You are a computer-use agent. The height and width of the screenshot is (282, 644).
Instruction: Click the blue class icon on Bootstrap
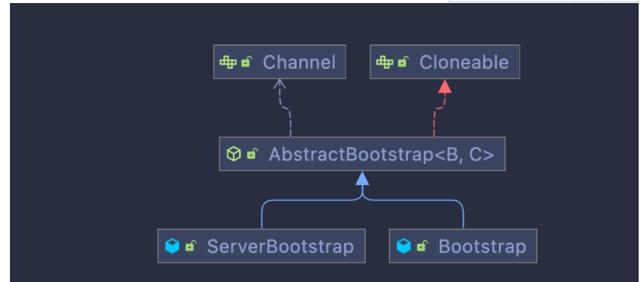tap(403, 246)
